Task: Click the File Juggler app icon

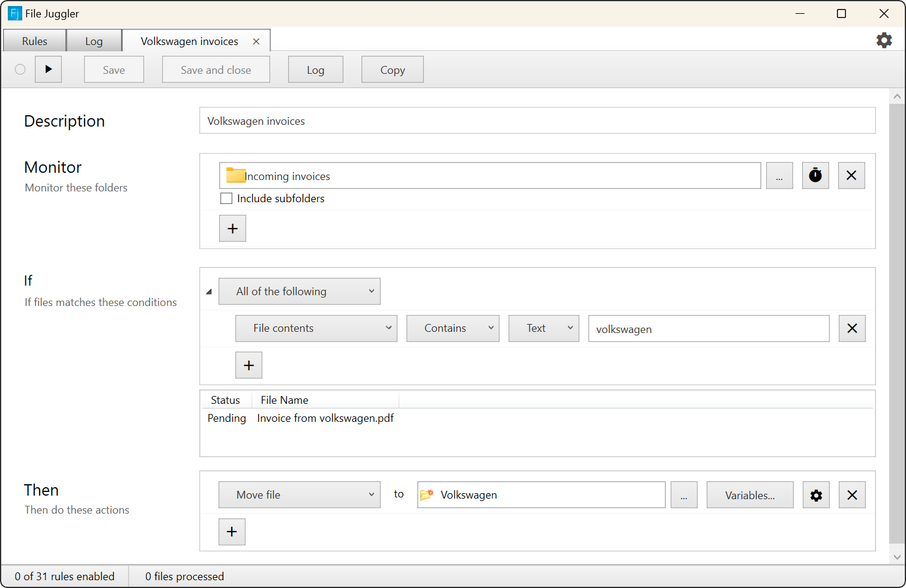Action: click(x=14, y=13)
